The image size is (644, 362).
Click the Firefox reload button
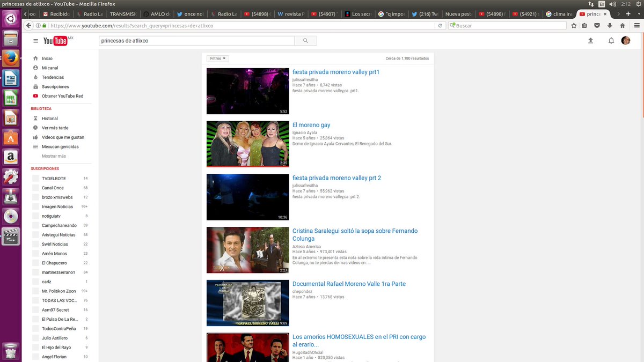coord(440,25)
